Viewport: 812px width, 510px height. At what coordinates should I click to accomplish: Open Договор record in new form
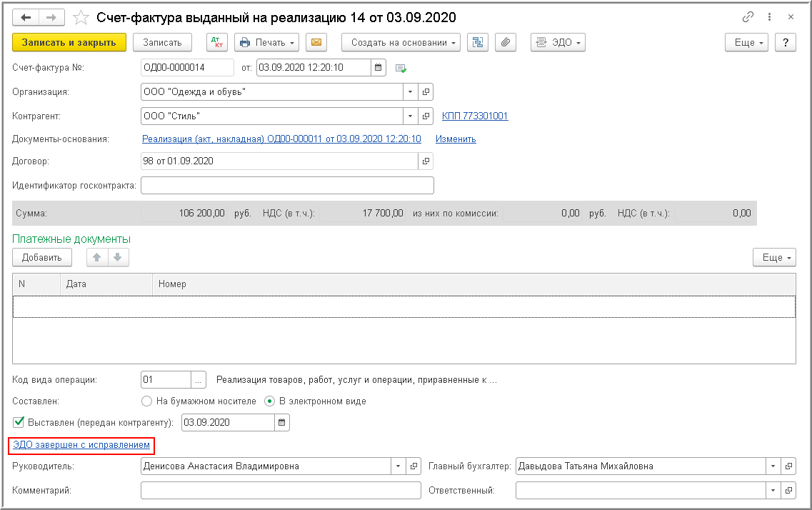(426, 161)
